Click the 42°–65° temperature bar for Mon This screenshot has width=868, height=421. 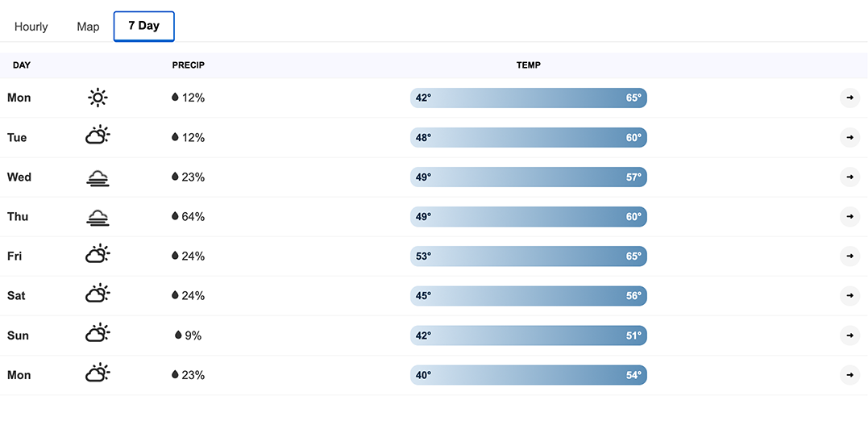coord(529,98)
